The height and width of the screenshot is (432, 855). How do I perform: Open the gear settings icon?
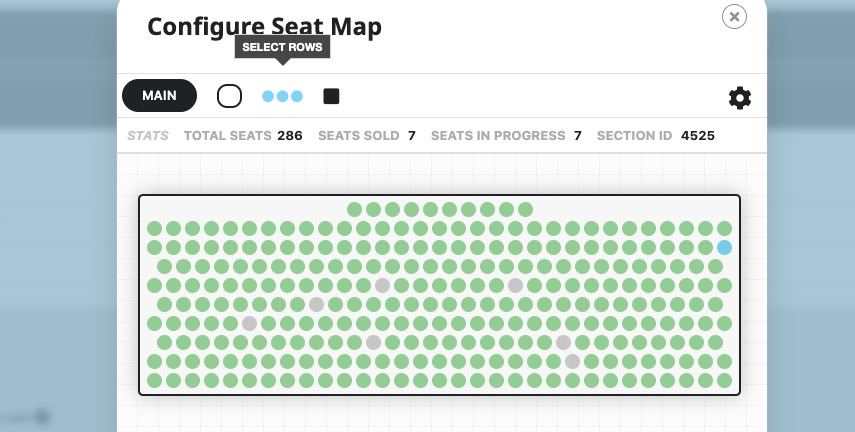(739, 98)
